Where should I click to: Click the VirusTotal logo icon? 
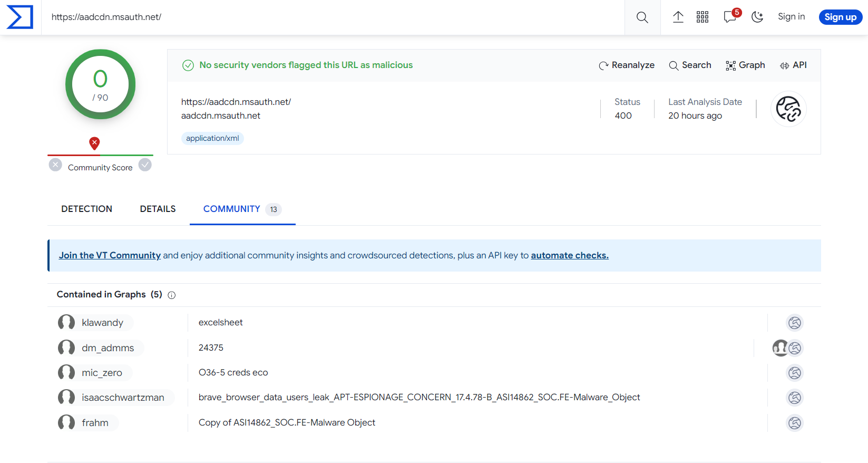point(20,17)
